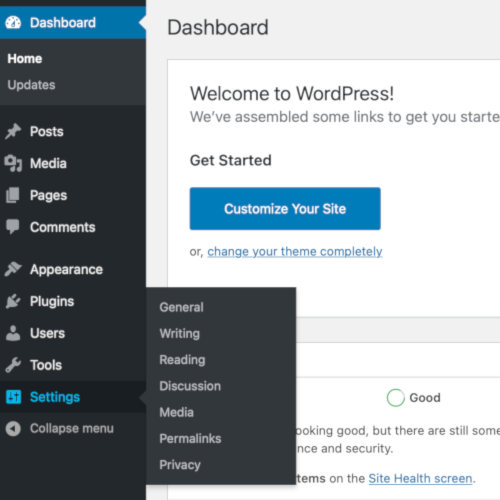Click the Media library icon in sidebar
The height and width of the screenshot is (500, 500).
(13, 163)
